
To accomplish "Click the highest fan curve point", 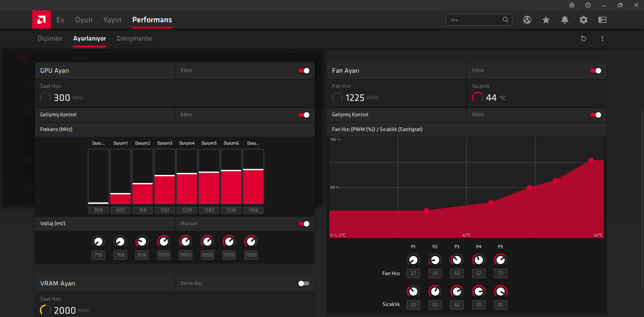I will point(591,161).
